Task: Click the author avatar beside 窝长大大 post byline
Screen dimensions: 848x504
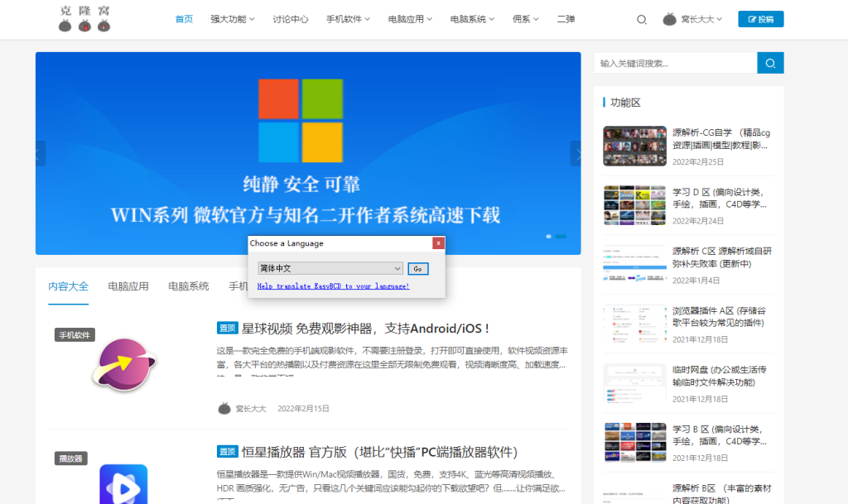Action: pyautogui.click(x=224, y=408)
